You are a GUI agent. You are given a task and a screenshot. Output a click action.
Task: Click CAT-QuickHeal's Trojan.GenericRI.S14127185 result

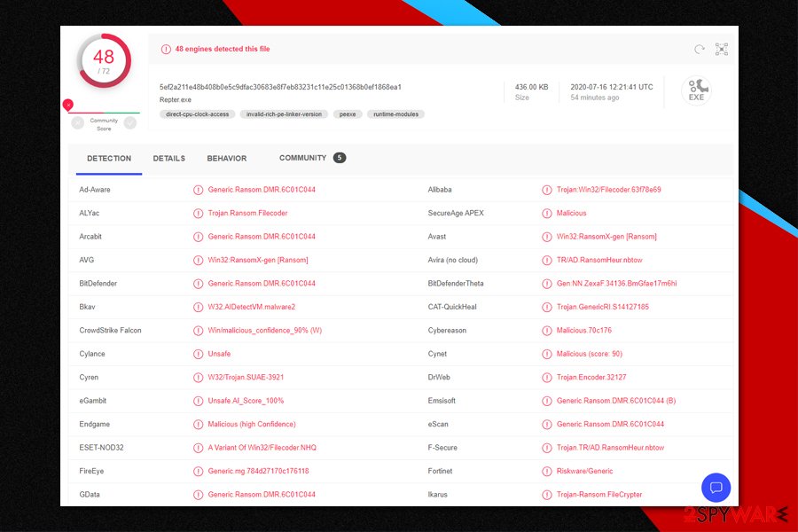coord(603,307)
